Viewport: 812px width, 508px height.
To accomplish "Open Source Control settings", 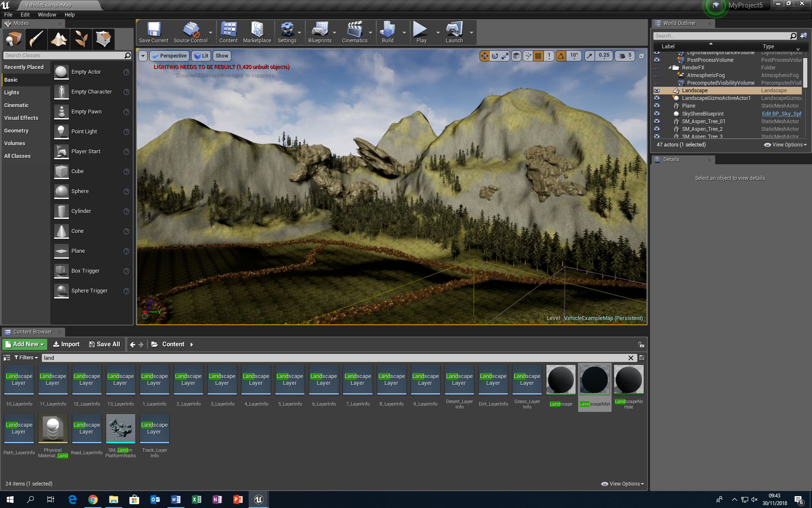I will pyautogui.click(x=191, y=32).
